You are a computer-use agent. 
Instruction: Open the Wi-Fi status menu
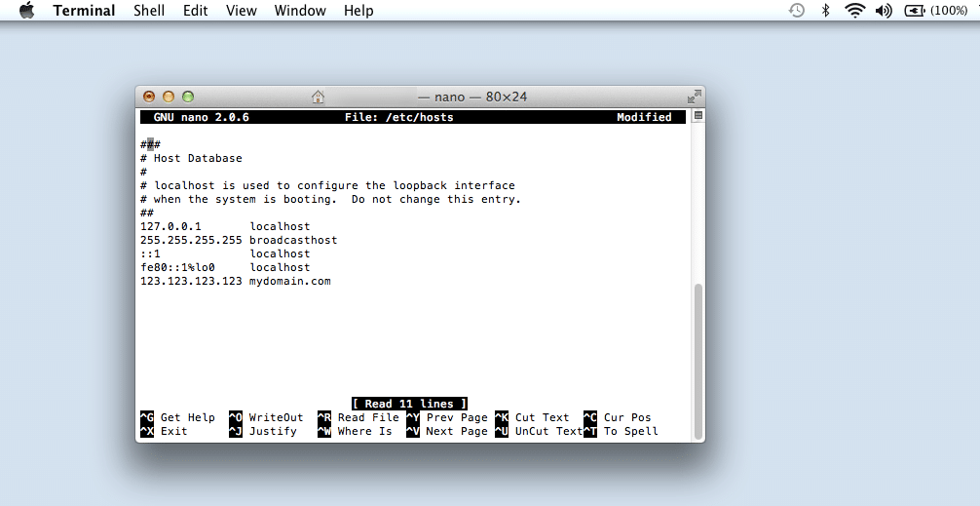855,11
